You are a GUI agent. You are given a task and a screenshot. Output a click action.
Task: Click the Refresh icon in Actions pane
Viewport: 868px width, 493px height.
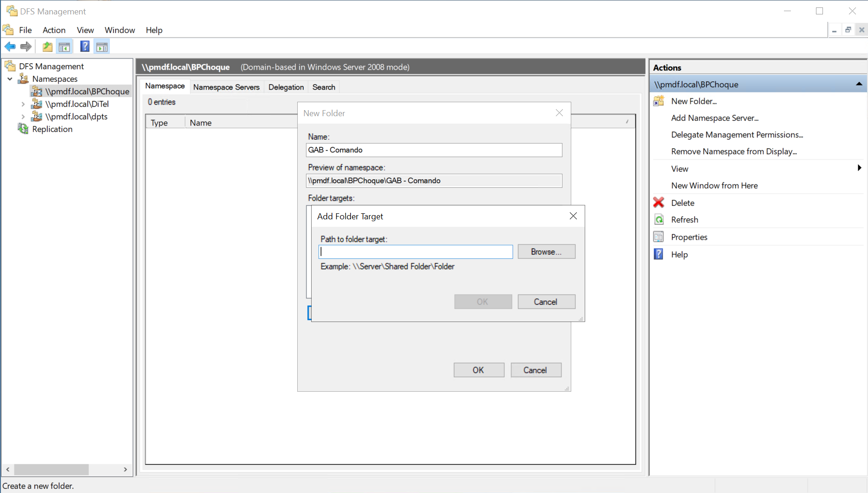tap(658, 219)
